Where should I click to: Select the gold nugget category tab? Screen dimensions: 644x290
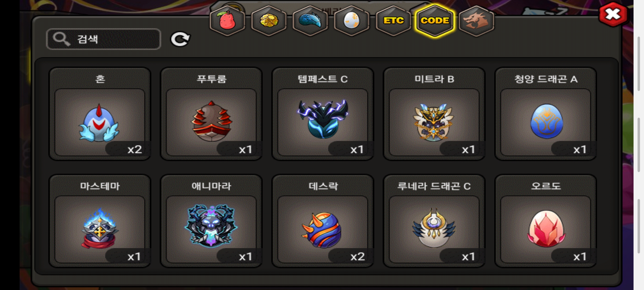coord(269,21)
